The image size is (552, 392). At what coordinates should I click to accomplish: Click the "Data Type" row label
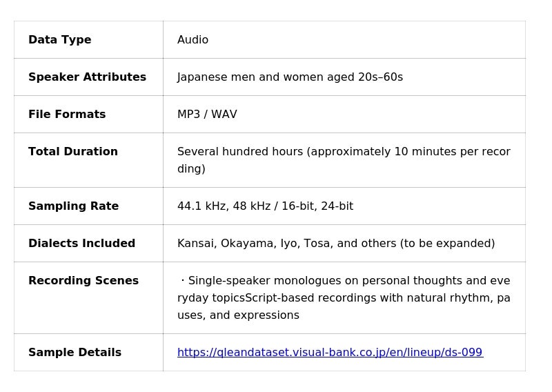(x=60, y=40)
